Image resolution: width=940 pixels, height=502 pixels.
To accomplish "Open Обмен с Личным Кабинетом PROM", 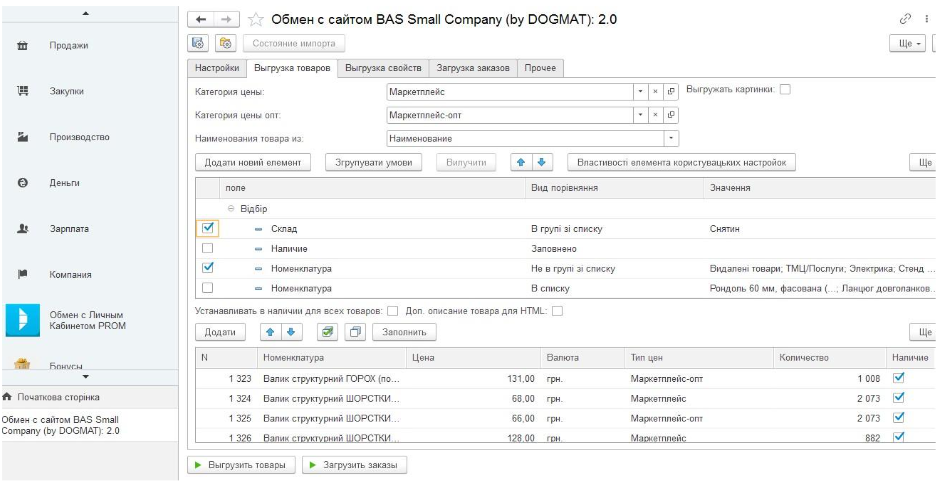I will tap(87, 319).
